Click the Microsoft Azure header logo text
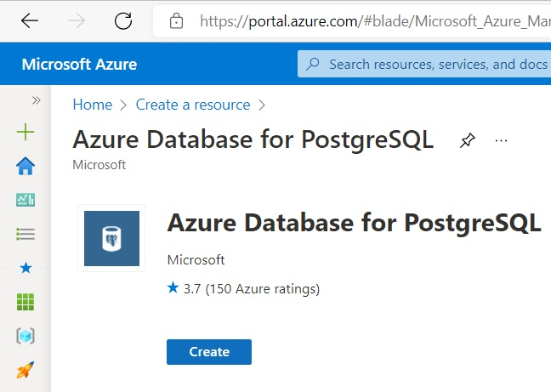This screenshot has width=551, height=392. click(x=79, y=65)
